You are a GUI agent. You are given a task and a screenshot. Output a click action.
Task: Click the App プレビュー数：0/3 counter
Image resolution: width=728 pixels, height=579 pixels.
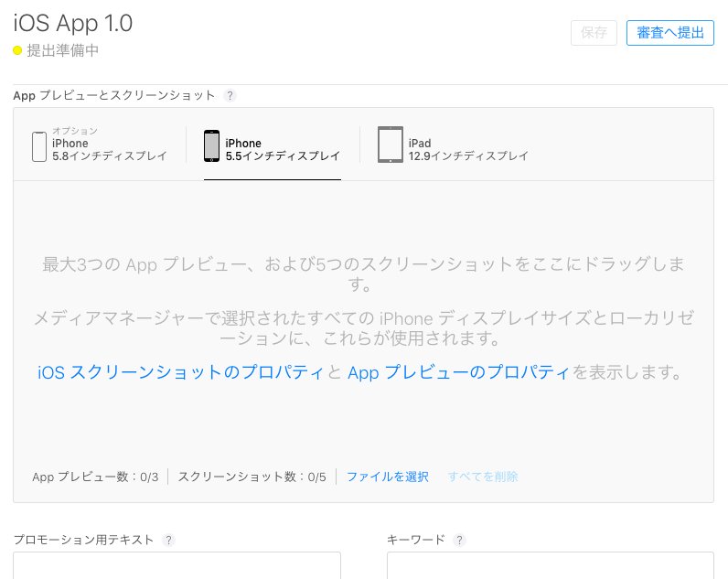point(95,477)
